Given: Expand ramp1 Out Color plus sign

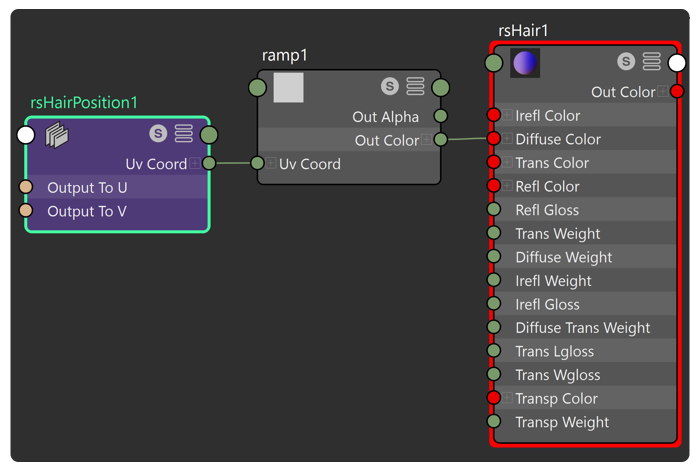Looking at the screenshot, I should click(427, 140).
